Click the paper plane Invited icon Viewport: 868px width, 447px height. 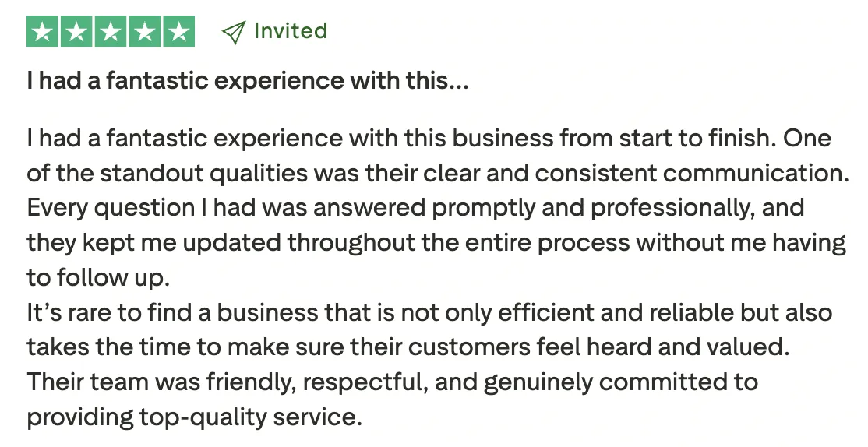click(233, 33)
